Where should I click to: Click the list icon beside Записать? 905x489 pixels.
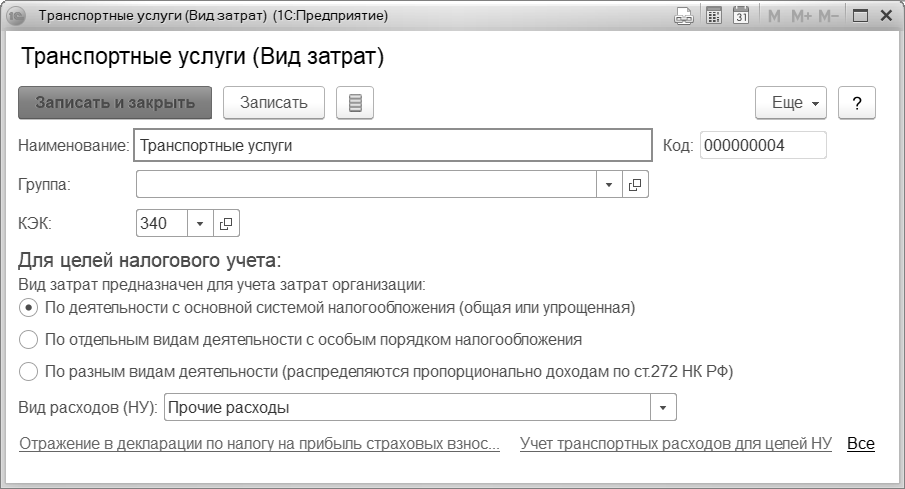tap(354, 103)
